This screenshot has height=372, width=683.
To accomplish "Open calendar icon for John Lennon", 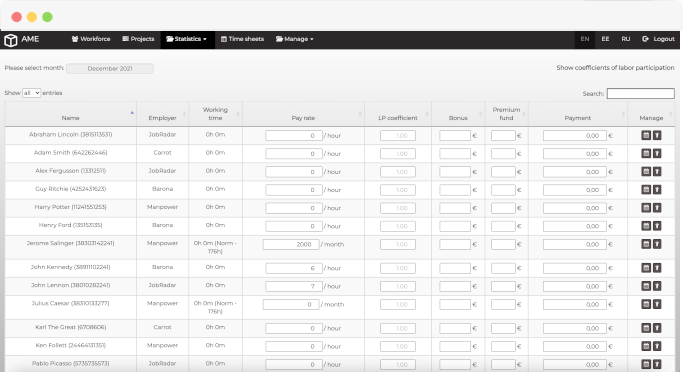I will (x=646, y=286).
